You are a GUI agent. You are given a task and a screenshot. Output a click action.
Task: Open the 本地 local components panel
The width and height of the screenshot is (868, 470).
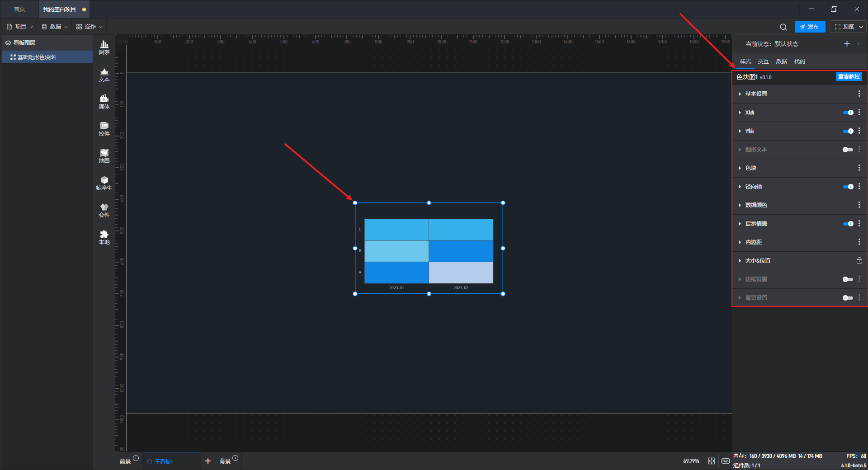pyautogui.click(x=104, y=237)
